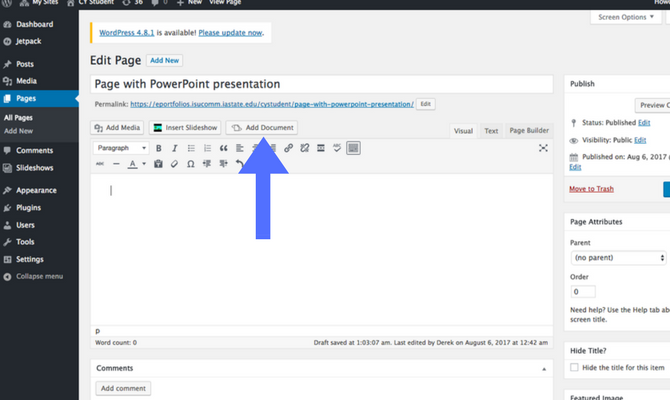Insert or edit a link
Screen dimensions: 670x400
click(x=288, y=148)
